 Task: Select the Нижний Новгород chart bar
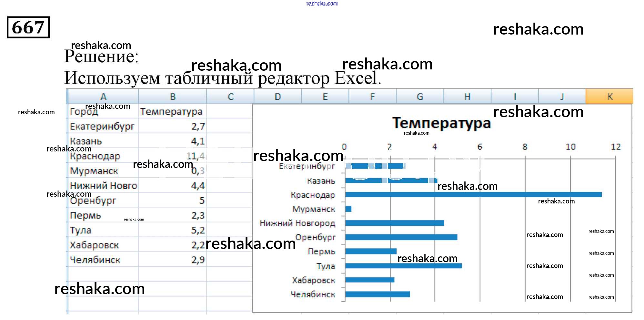pyautogui.click(x=394, y=223)
